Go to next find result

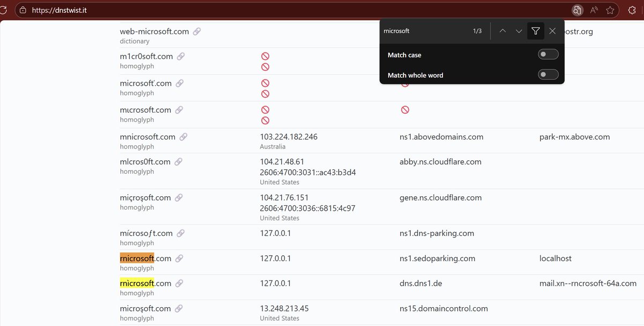coord(519,31)
